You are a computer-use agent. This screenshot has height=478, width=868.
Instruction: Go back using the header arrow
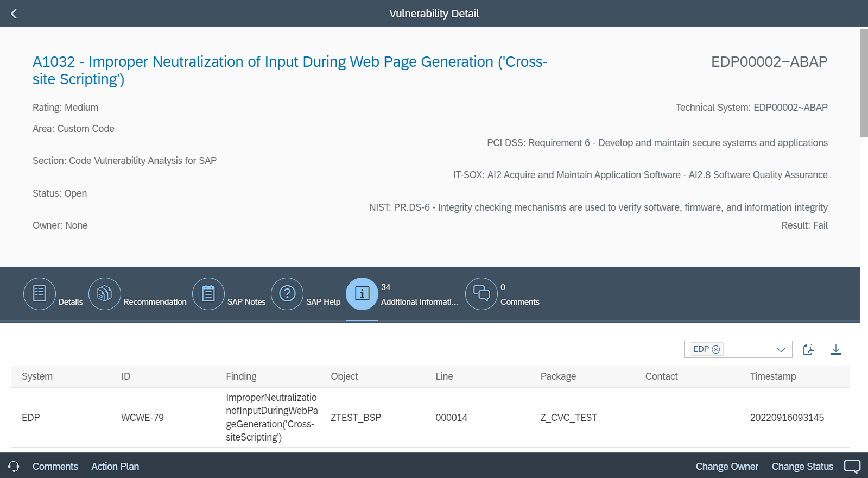pyautogui.click(x=14, y=14)
